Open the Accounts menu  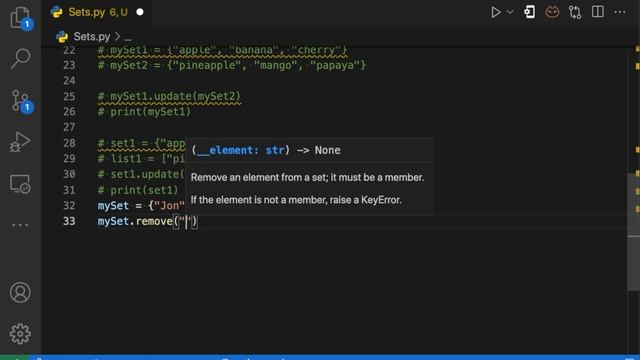20,292
